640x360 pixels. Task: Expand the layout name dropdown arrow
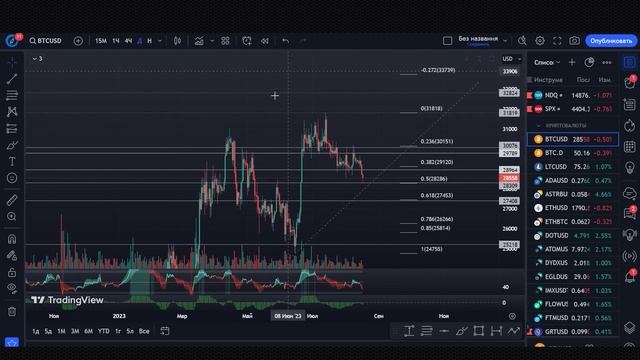tap(505, 41)
